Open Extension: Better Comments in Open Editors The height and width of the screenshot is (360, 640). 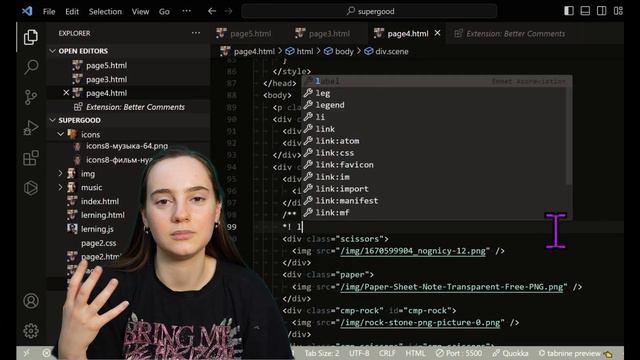coord(129,107)
